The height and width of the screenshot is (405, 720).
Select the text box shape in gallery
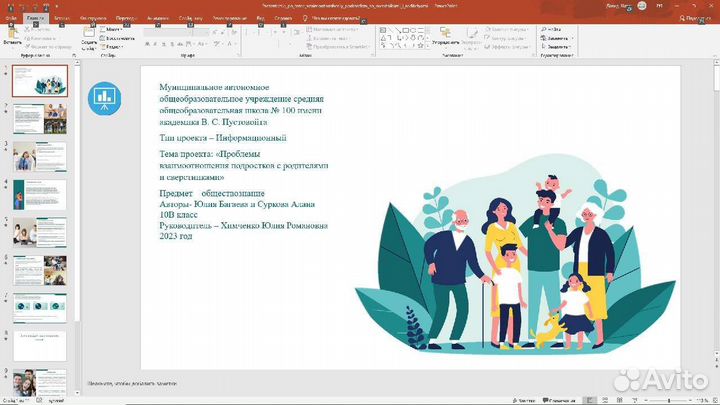(383, 30)
